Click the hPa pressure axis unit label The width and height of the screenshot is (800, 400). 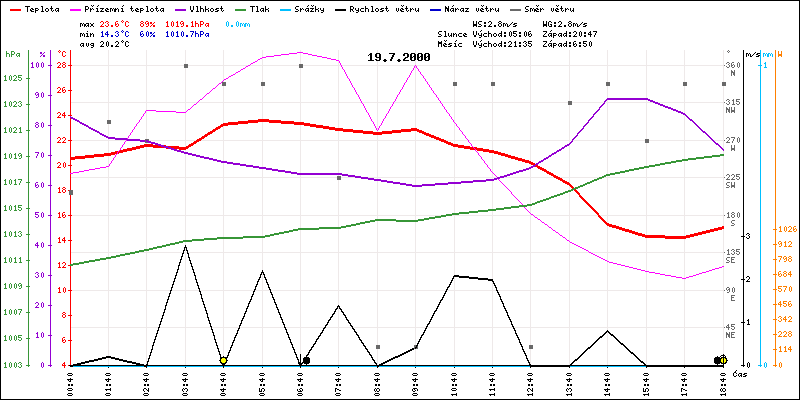12,54
